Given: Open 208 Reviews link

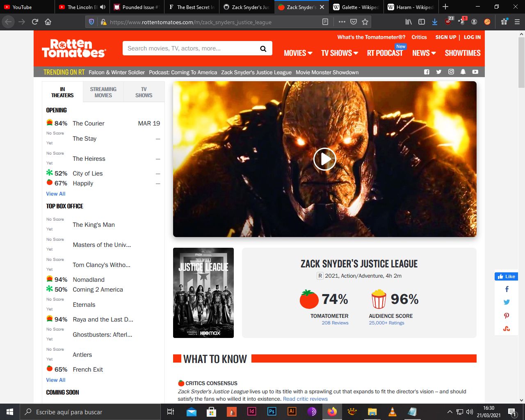Looking at the screenshot, I should coord(335,323).
